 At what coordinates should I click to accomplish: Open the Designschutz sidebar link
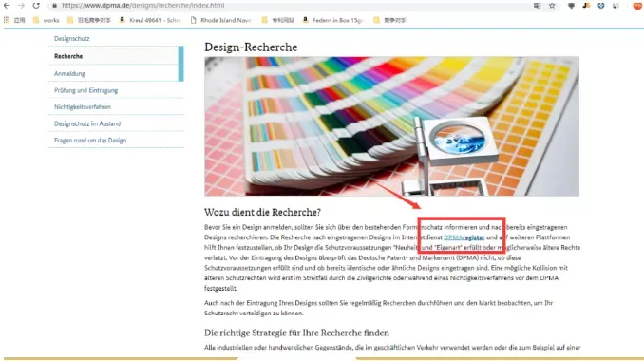click(x=72, y=39)
